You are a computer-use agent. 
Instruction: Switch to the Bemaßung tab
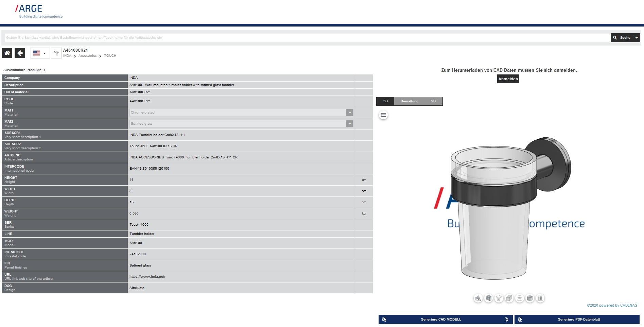coord(409,101)
